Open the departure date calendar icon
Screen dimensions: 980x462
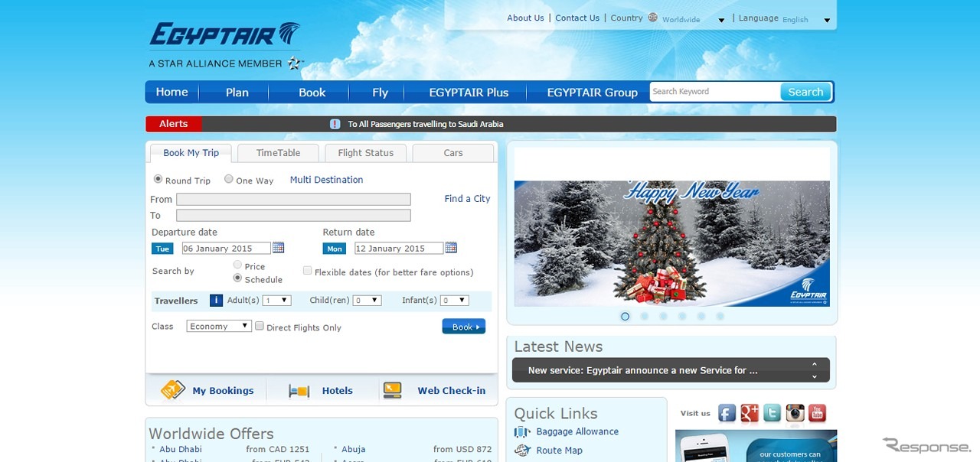pyautogui.click(x=279, y=248)
